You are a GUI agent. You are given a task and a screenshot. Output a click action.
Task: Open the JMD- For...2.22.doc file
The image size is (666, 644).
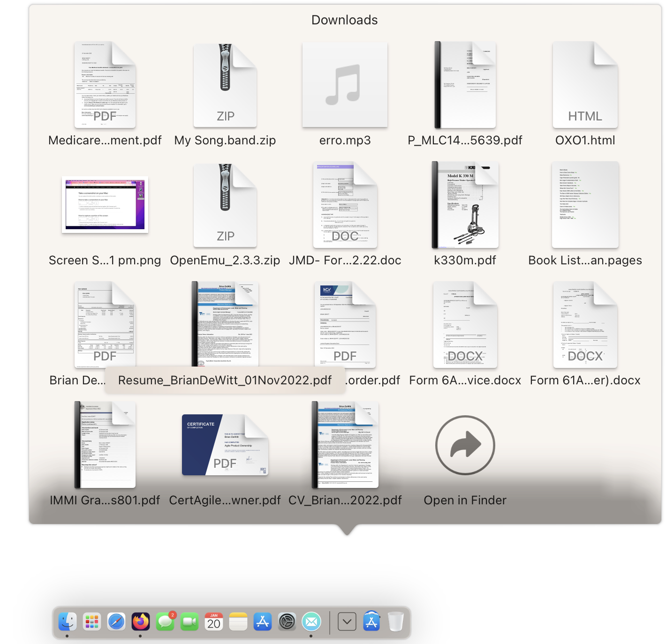[x=345, y=205]
